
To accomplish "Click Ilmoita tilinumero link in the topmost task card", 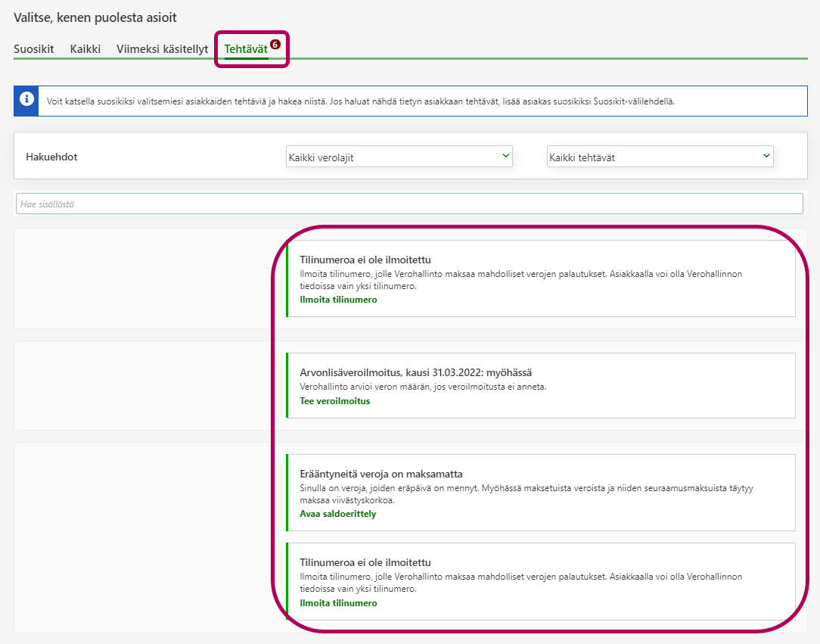I will (338, 300).
